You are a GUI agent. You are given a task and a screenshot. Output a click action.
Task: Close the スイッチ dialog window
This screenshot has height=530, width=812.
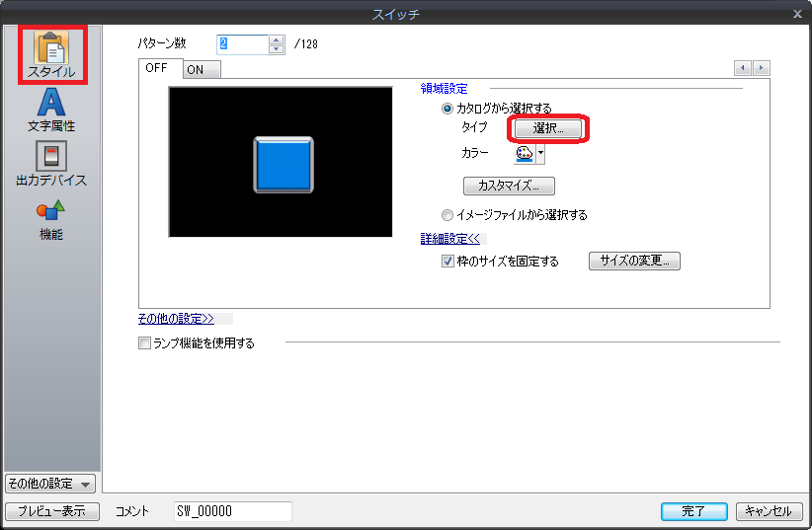(796, 14)
